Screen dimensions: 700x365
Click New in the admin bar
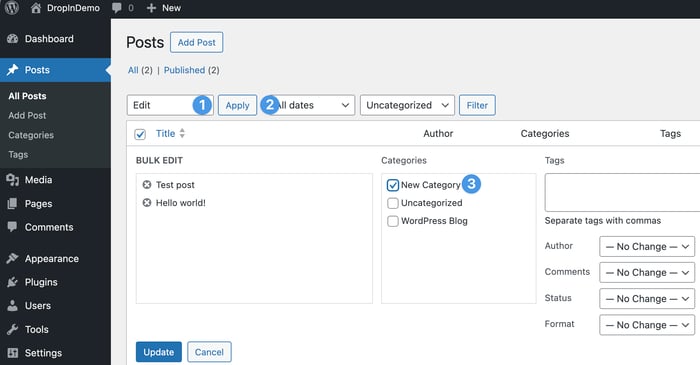pyautogui.click(x=171, y=8)
